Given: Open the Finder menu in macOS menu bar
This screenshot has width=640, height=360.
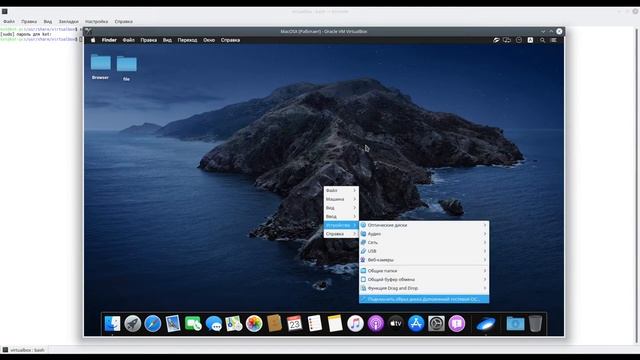Looking at the screenshot, I should tap(109, 40).
